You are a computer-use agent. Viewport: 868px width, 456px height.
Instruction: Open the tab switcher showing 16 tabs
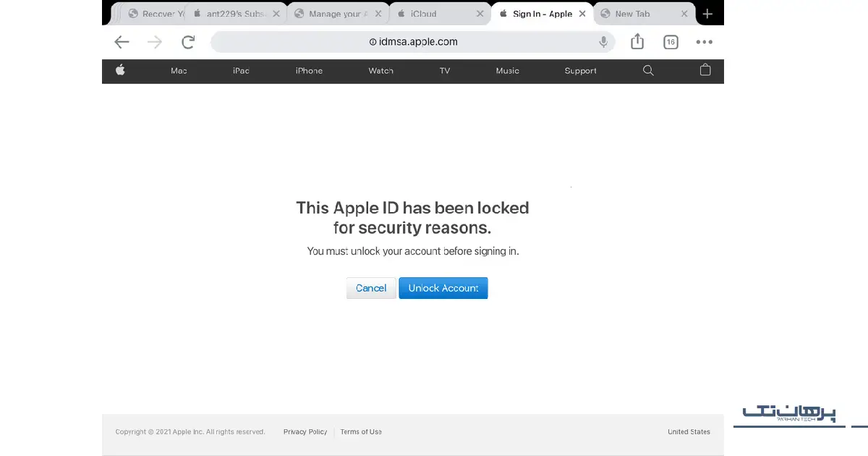(x=671, y=42)
